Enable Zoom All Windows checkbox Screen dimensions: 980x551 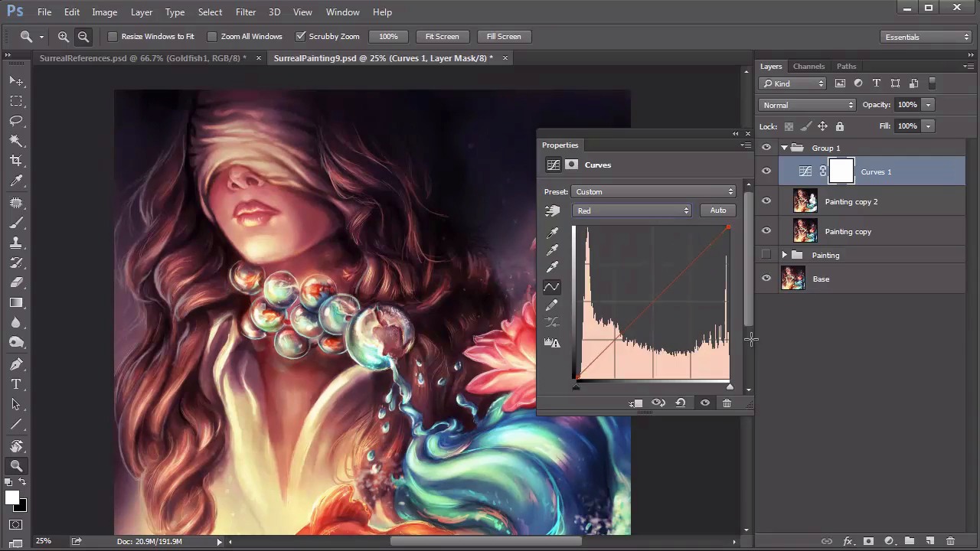pyautogui.click(x=212, y=36)
